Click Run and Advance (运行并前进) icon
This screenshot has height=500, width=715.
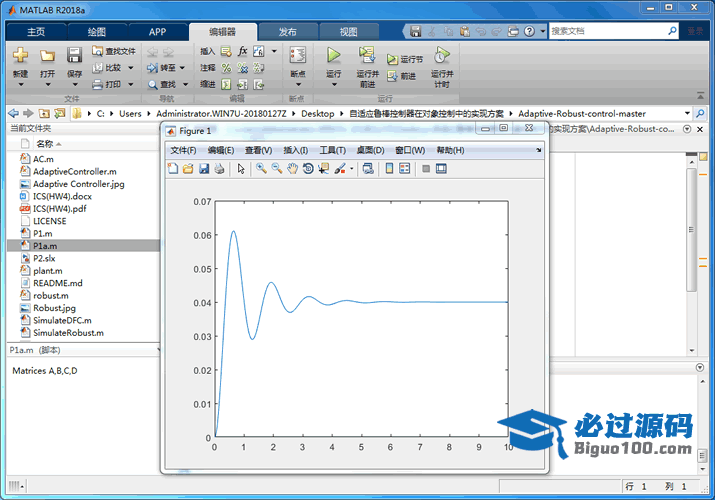point(367,55)
